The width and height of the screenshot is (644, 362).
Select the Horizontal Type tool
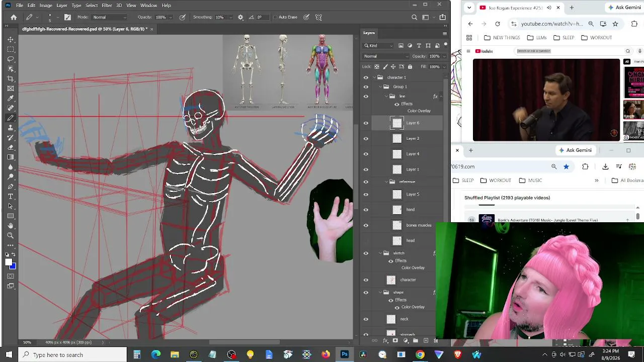coord(11,196)
